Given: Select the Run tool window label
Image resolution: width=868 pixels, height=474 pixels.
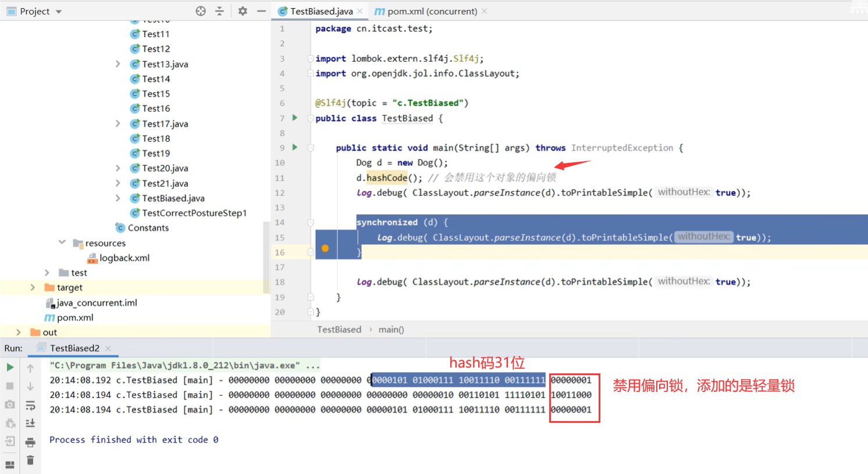Looking at the screenshot, I should [x=13, y=348].
